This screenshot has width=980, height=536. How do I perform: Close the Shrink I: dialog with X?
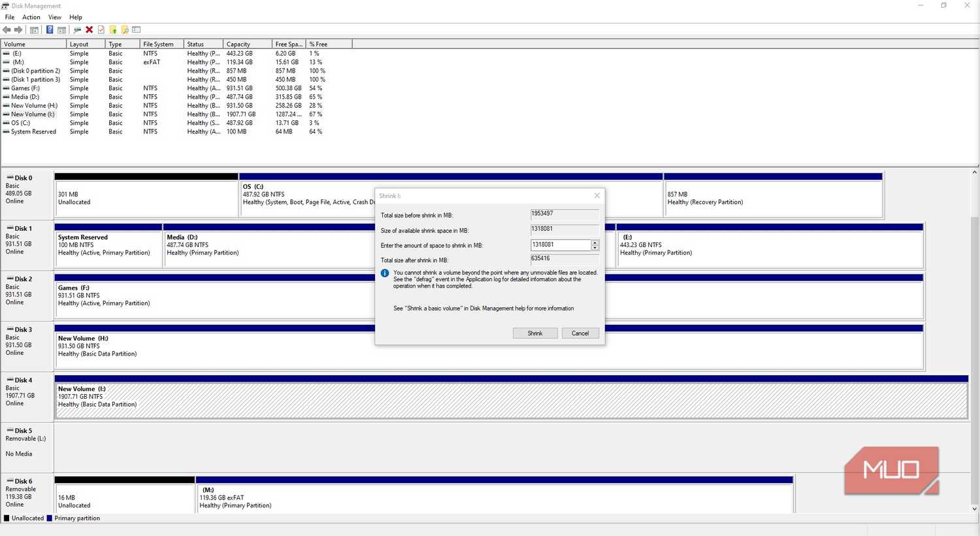(x=596, y=195)
